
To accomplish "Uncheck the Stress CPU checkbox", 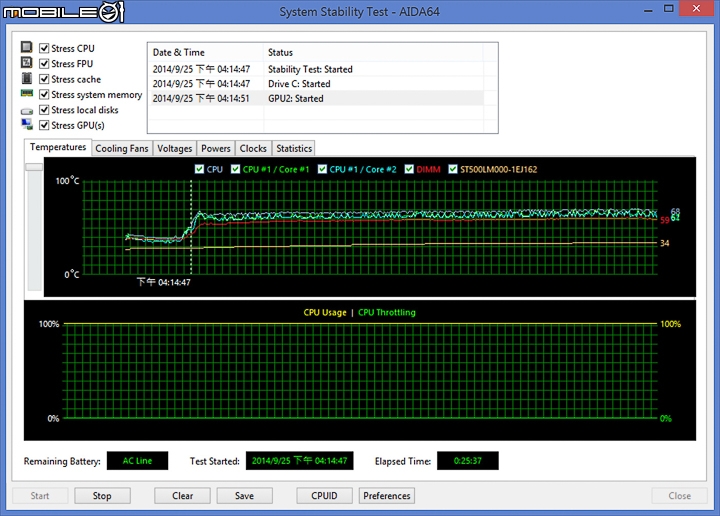I will click(44, 48).
